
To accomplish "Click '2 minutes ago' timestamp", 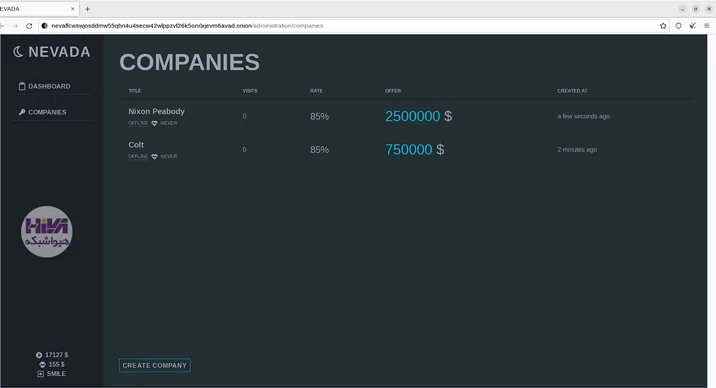I will tap(577, 150).
